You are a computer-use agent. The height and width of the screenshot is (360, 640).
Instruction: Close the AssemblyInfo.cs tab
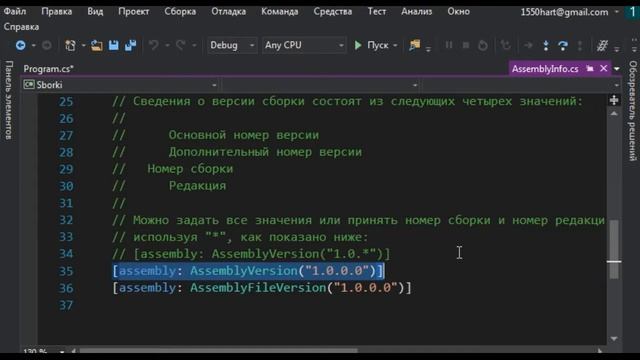tap(604, 69)
